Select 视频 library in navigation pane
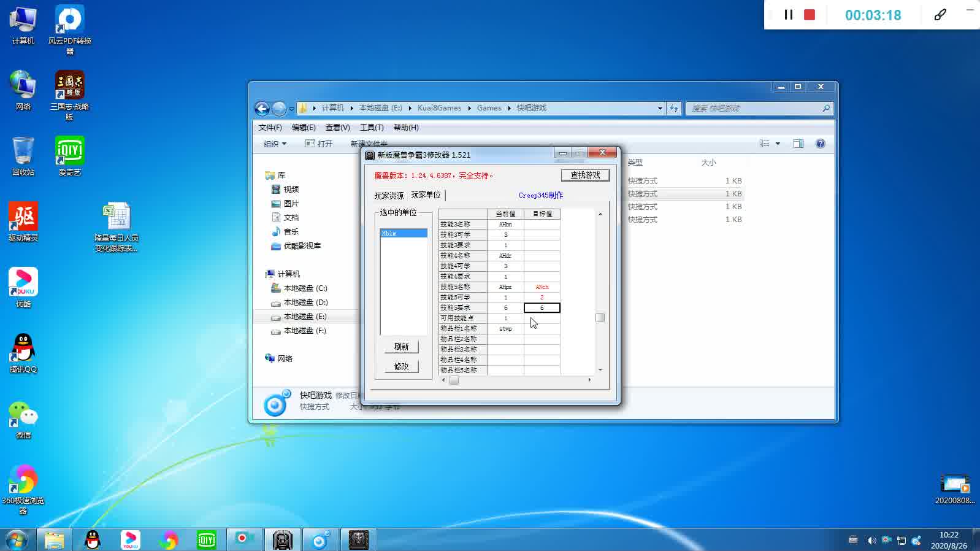 285,190
